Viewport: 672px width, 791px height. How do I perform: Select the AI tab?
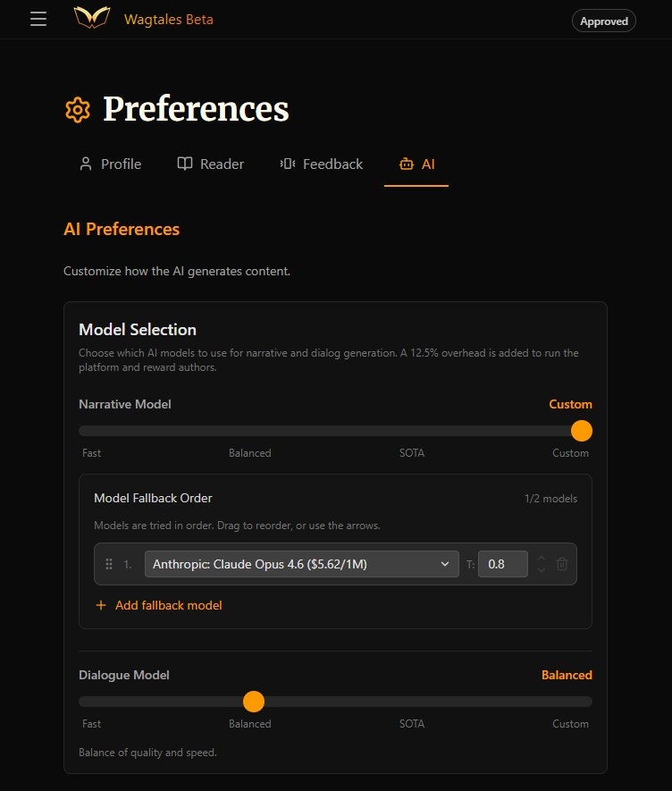(416, 164)
